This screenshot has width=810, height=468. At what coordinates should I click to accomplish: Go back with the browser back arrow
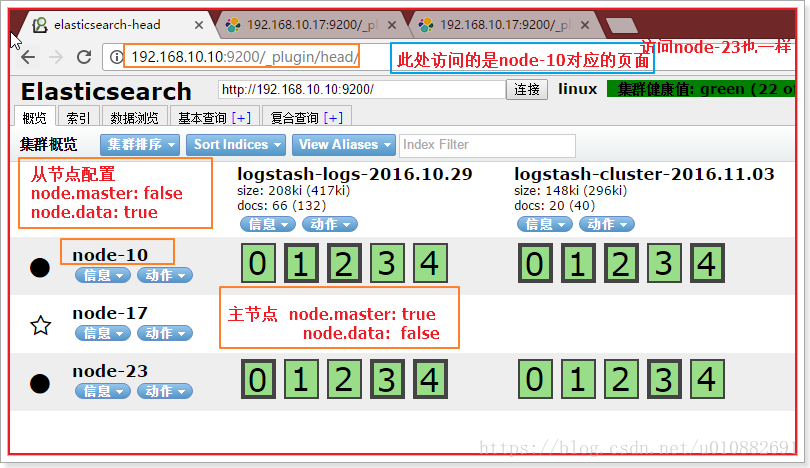[28, 57]
